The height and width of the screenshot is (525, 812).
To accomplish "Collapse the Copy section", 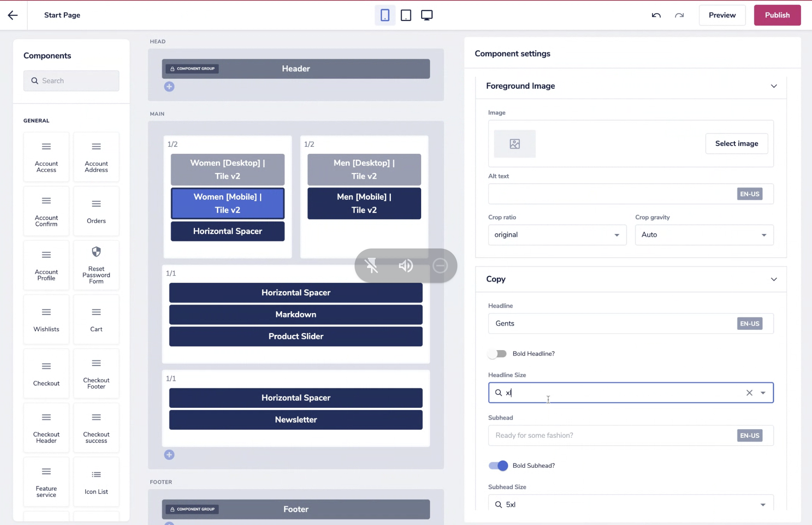I will 774,279.
